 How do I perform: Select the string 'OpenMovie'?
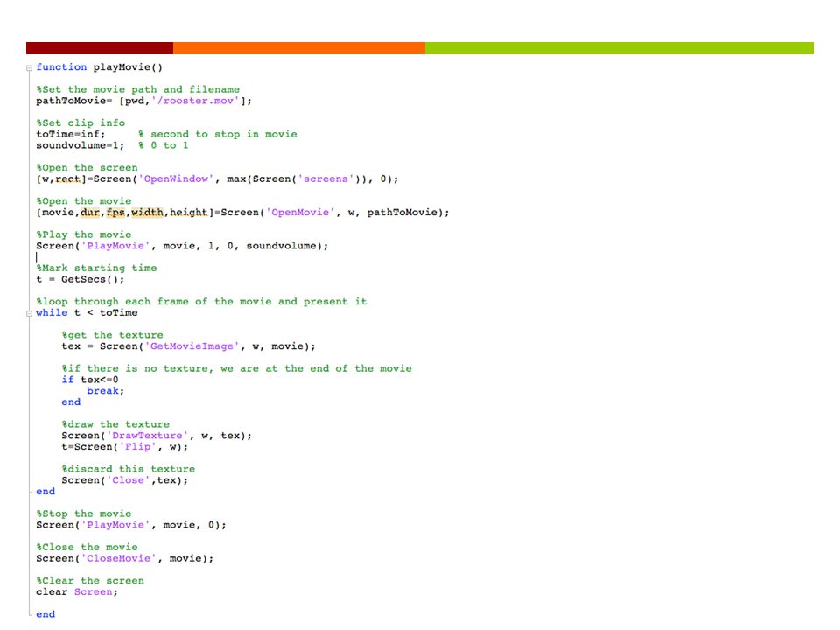(x=300, y=213)
